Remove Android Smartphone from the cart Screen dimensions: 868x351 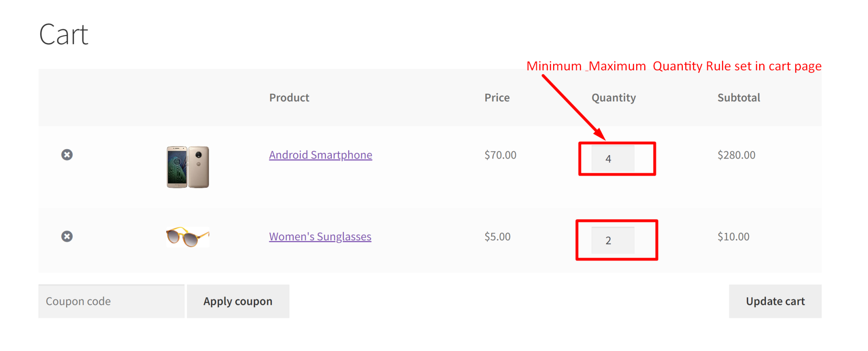click(67, 155)
